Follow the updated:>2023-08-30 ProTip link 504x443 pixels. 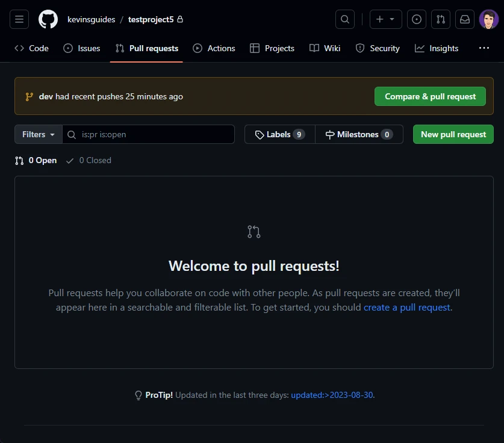pos(332,395)
